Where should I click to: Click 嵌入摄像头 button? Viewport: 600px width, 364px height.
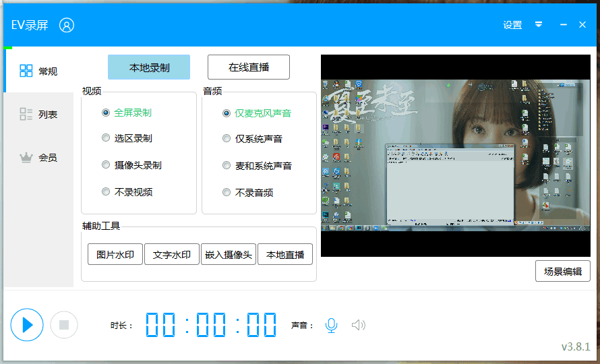tap(229, 255)
